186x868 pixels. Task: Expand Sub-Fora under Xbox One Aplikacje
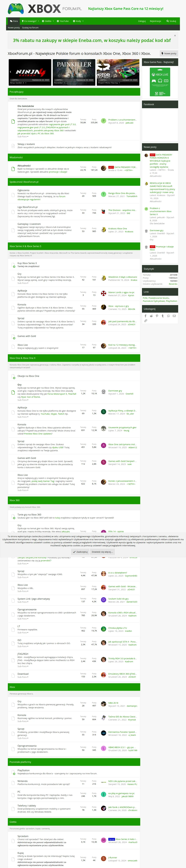[23, 417]
